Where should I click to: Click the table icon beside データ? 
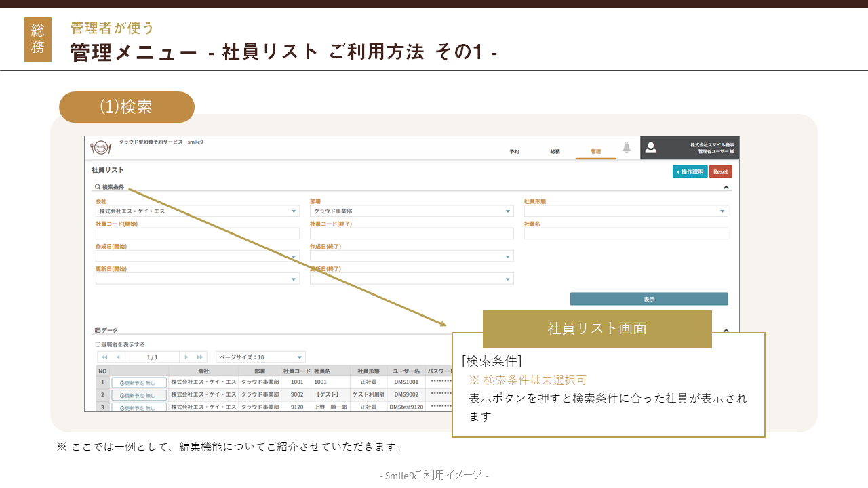(97, 330)
